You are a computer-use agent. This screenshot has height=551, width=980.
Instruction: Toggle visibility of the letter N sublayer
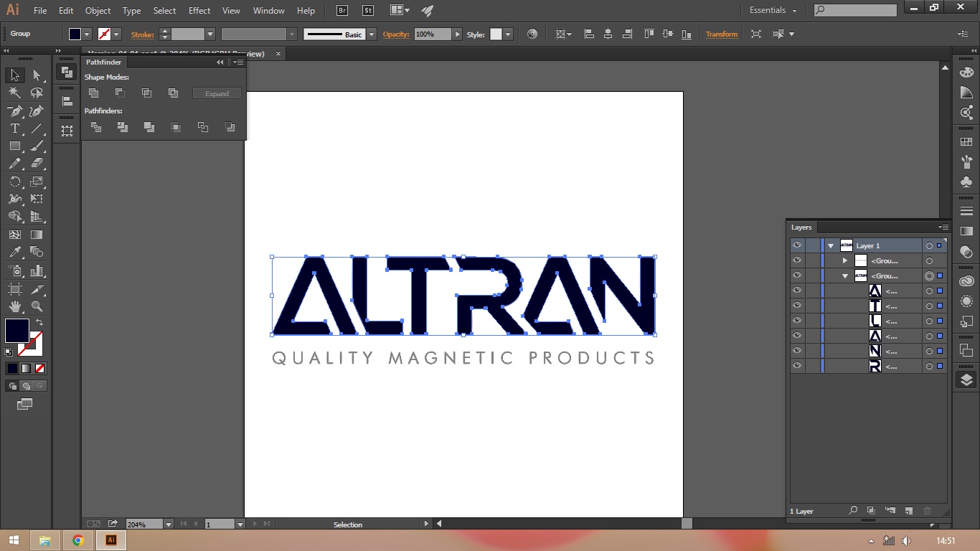point(796,350)
